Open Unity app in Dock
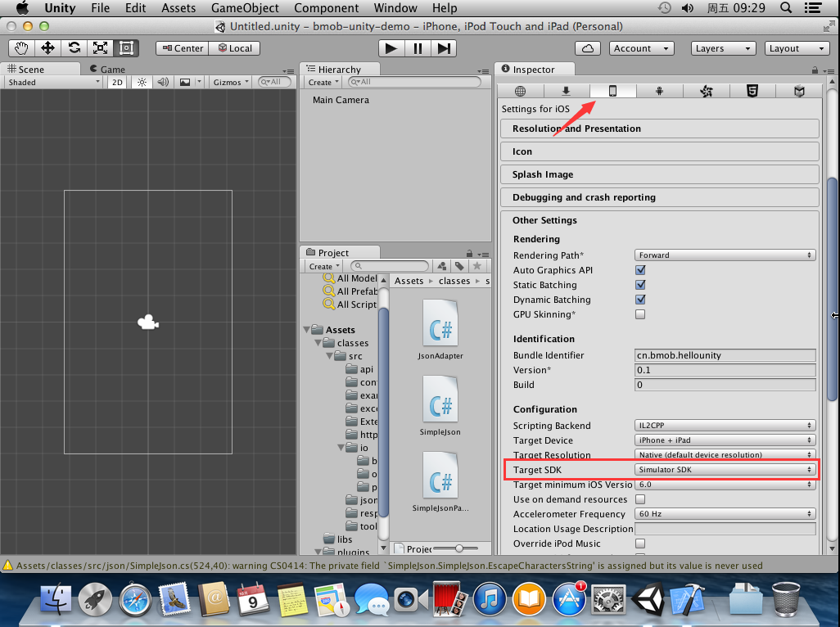This screenshot has width=840, height=627. tap(648, 598)
